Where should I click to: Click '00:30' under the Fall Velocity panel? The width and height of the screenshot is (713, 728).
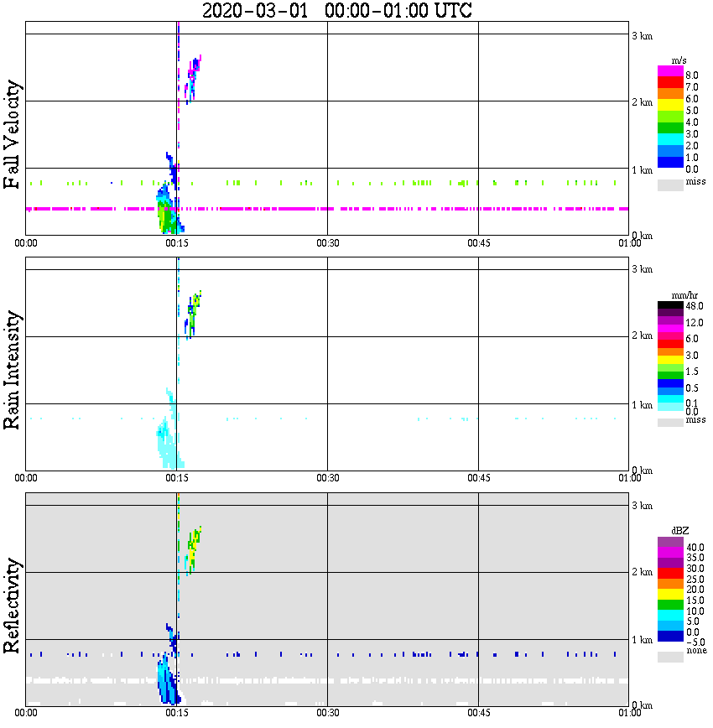pos(328,243)
